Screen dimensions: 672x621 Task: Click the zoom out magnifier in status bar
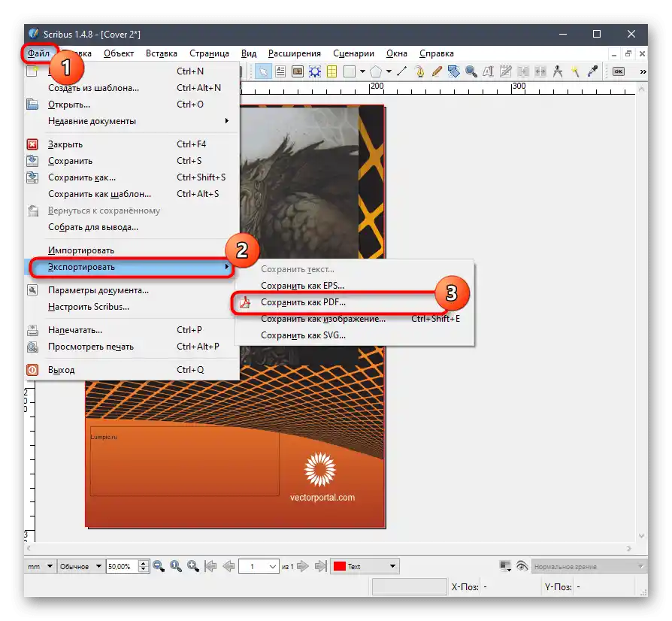159,566
